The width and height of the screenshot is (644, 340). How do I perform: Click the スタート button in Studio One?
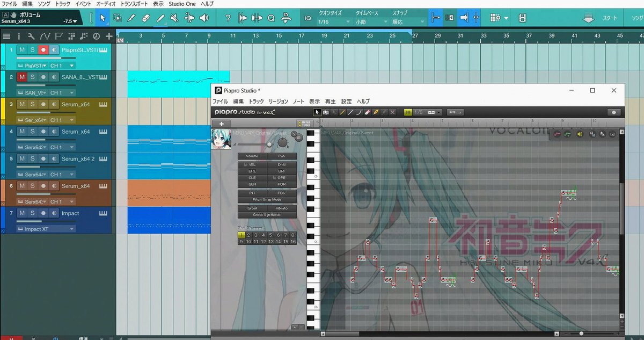tap(610, 18)
